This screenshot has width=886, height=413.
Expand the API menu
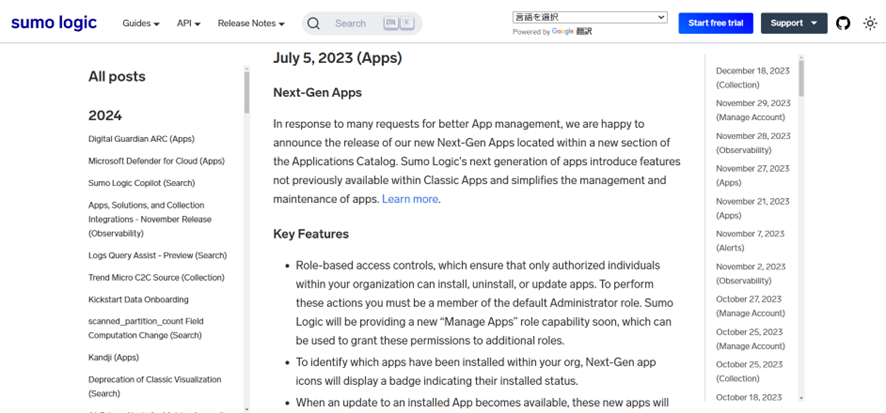pyautogui.click(x=189, y=23)
